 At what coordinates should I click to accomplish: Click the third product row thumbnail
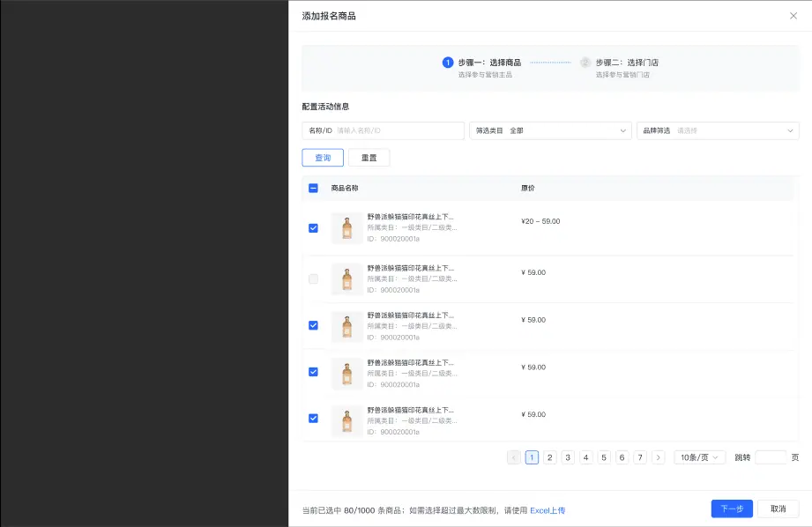click(x=347, y=327)
